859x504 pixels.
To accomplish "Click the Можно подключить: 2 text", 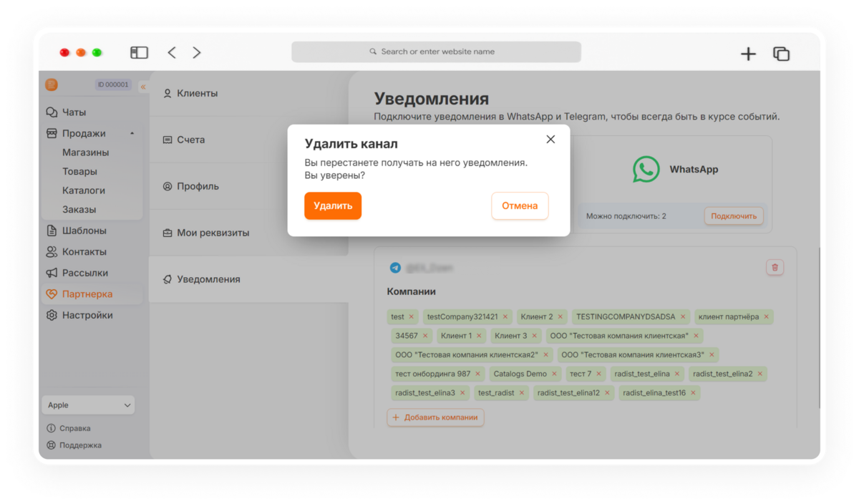I will [626, 215].
